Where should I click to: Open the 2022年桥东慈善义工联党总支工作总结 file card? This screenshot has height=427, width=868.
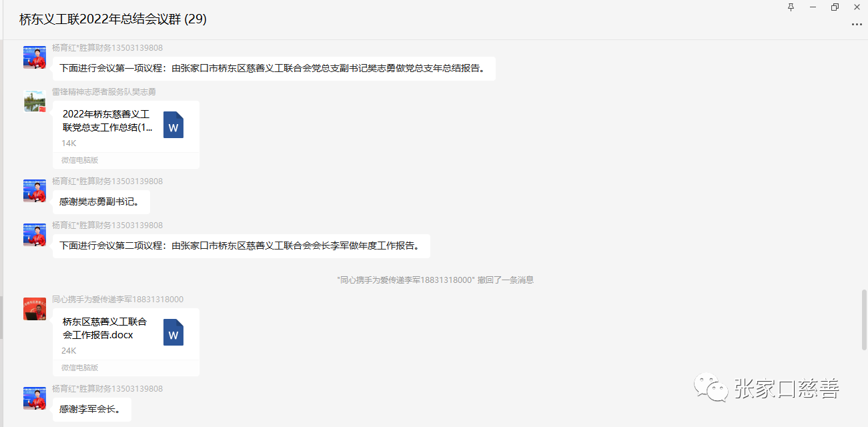point(109,127)
